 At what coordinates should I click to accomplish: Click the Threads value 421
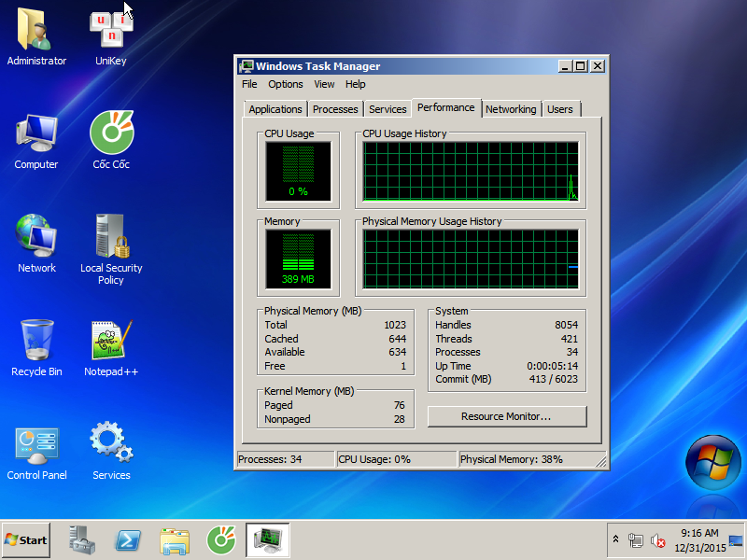point(570,339)
